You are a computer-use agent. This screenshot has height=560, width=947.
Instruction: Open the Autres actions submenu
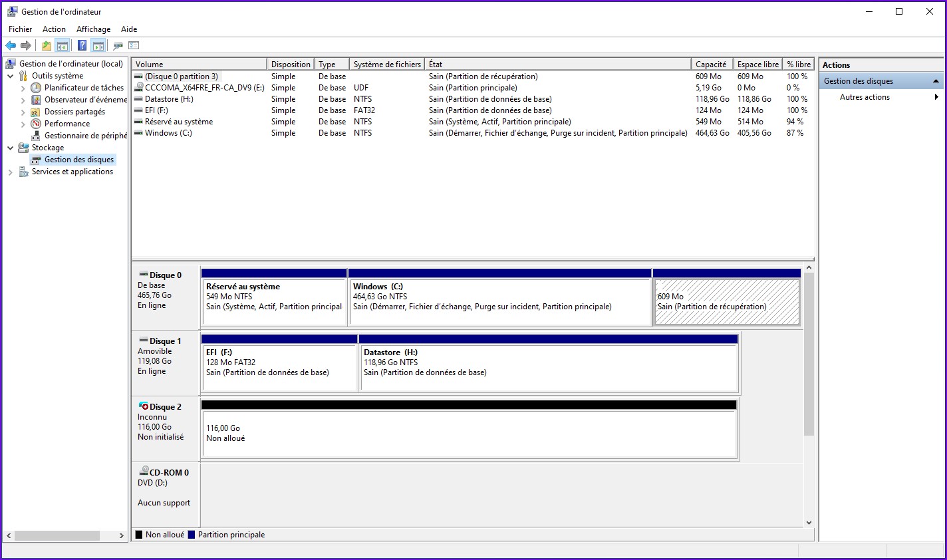point(865,97)
